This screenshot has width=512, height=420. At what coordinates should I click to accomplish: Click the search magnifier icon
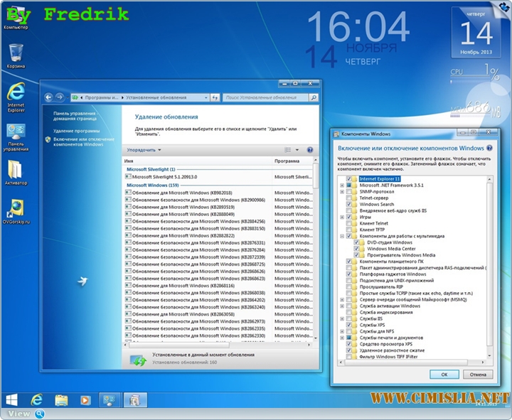click(314, 97)
